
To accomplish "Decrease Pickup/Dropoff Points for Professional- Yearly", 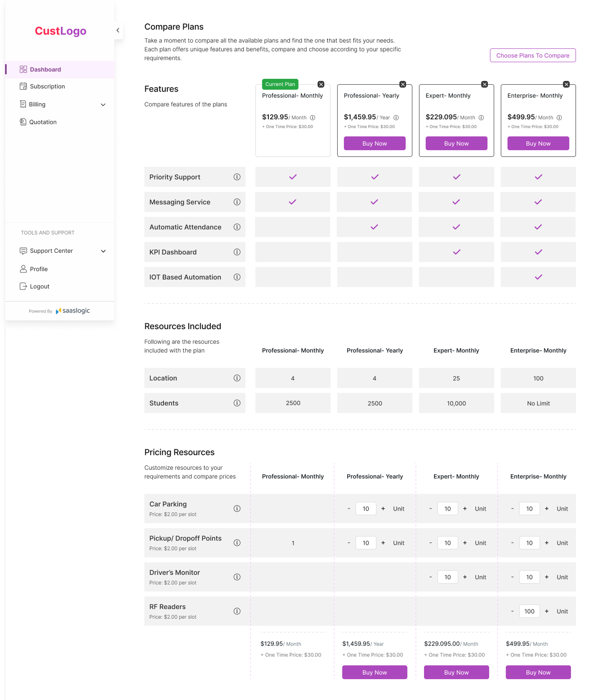I will [349, 543].
